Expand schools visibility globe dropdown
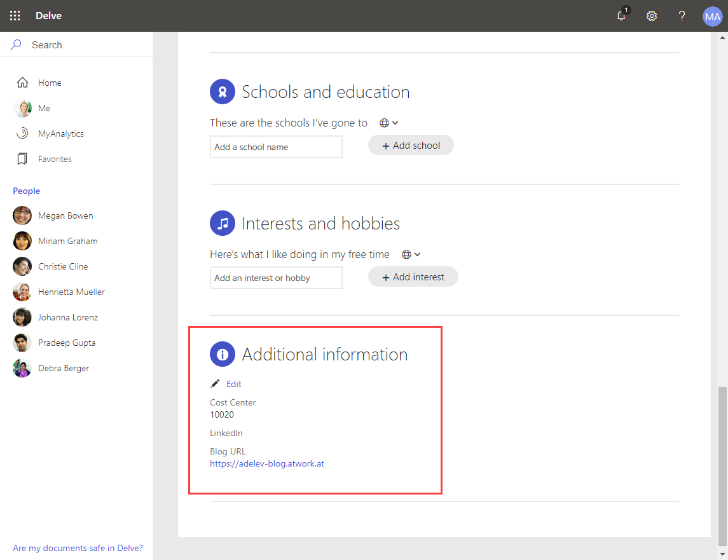Screen dimensions: 728x560 tap(388, 123)
